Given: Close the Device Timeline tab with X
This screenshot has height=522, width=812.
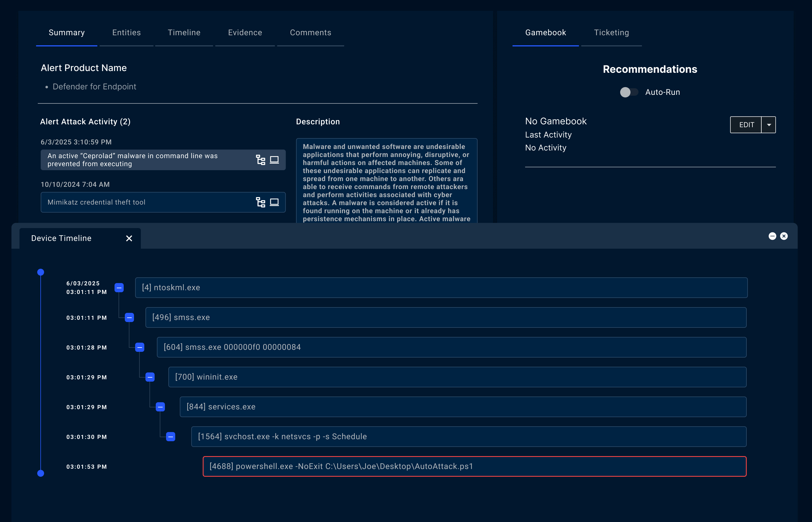Looking at the screenshot, I should point(129,238).
